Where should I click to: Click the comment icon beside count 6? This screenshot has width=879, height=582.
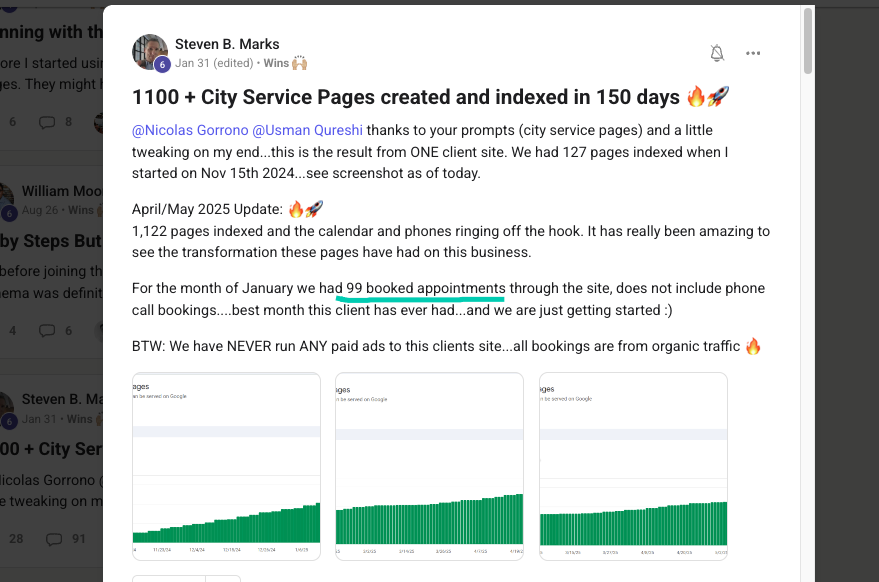click(x=47, y=330)
